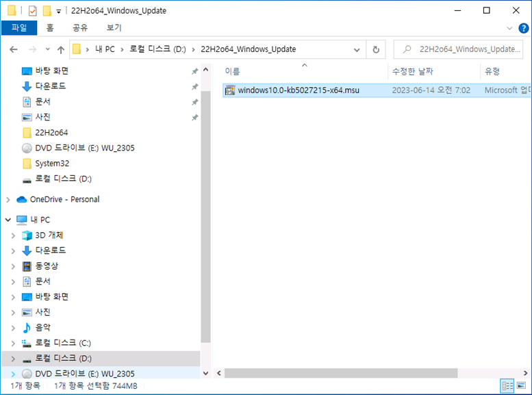532x395 pixels.
Task: Select 바탕 화면 in Quick Access
Action: click(52, 71)
